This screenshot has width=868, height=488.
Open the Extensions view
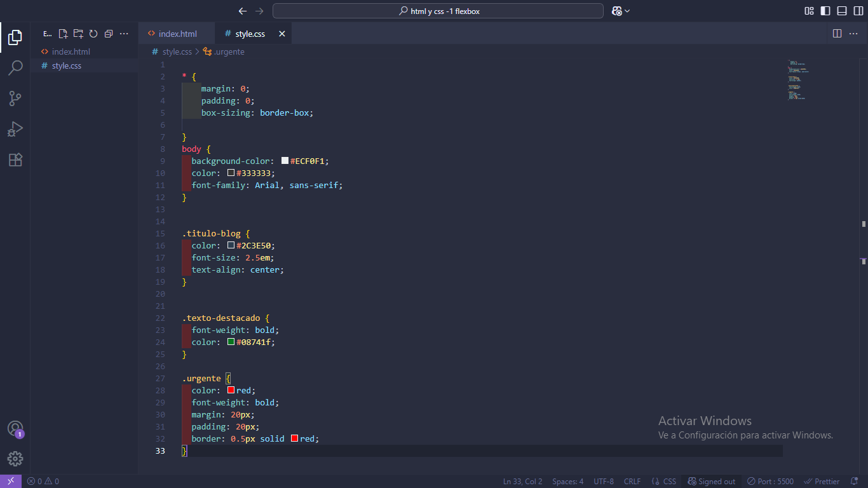[15, 159]
